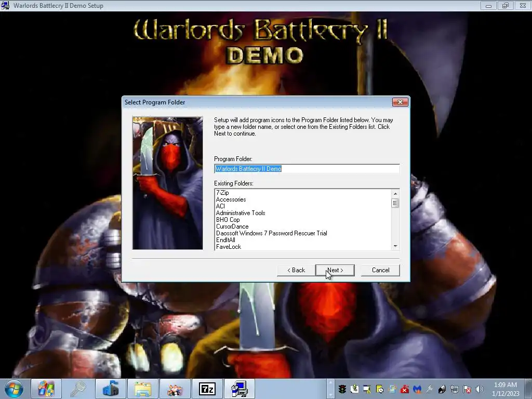Click the small window monitor tray icon
Image resolution: width=532 pixels, height=399 pixels.
tap(367, 389)
